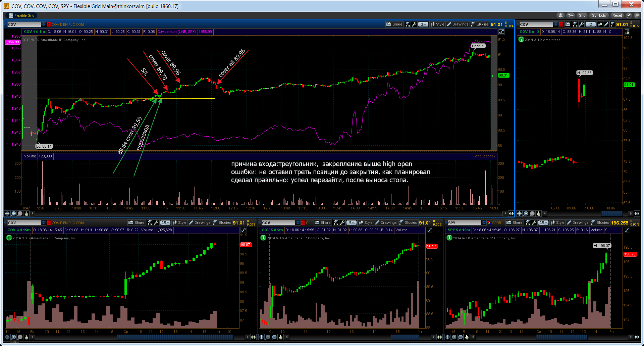
Task: Select the pan hand tool below main chart
Action: [x=26, y=213]
